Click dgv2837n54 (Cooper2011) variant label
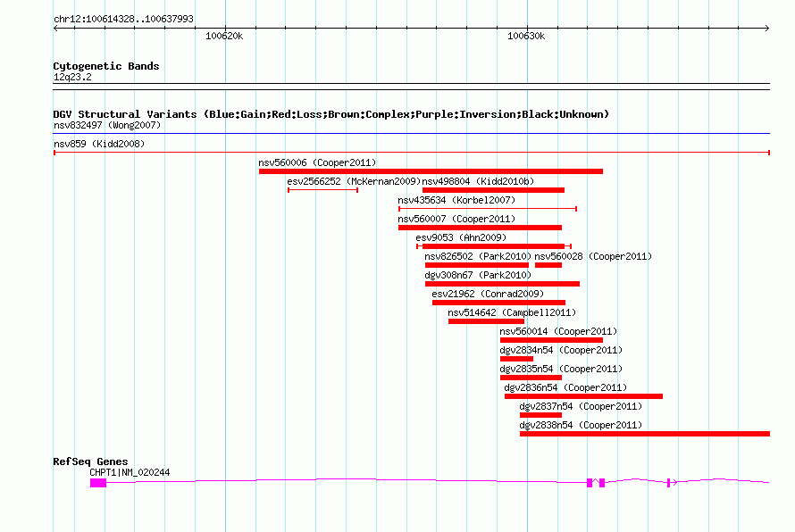Viewport: 795px width, 532px height. [581, 406]
